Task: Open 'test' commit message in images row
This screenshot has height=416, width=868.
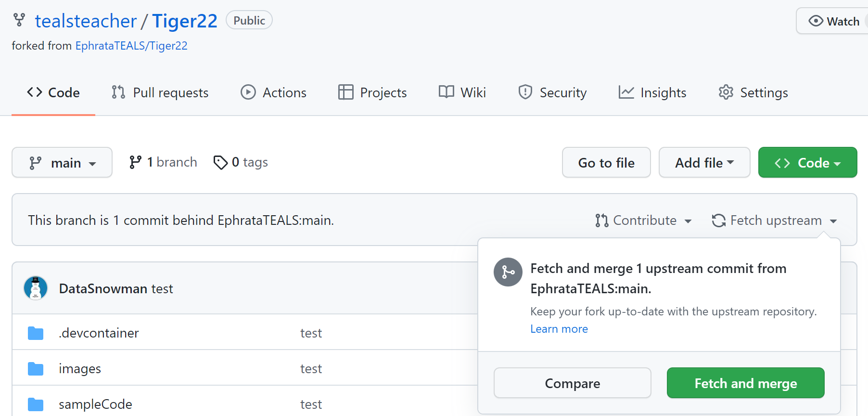Action: (x=311, y=368)
